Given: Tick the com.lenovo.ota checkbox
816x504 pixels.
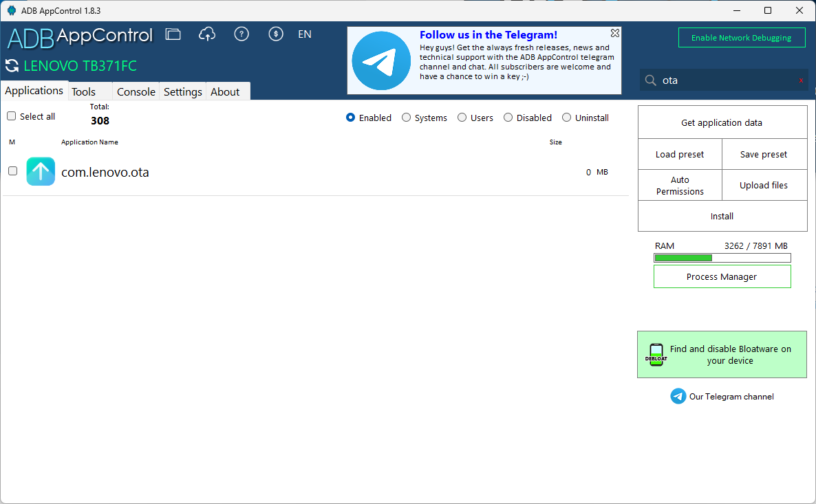Looking at the screenshot, I should tap(13, 171).
